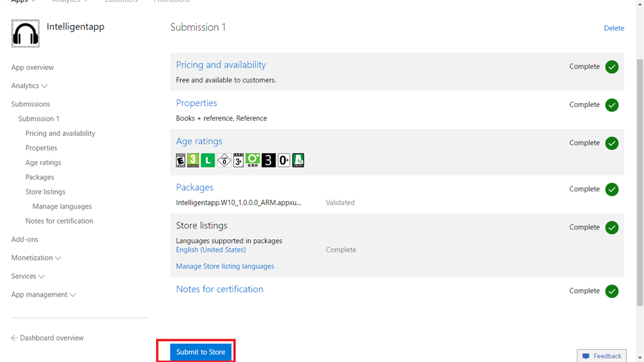The image size is (644, 362).
Task: Click the Validated package status text
Action: point(340,202)
